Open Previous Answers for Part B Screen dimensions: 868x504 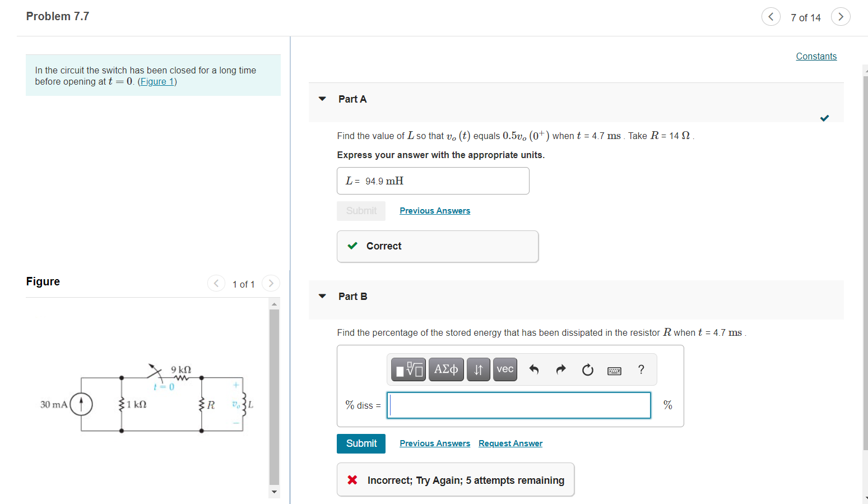(x=435, y=443)
